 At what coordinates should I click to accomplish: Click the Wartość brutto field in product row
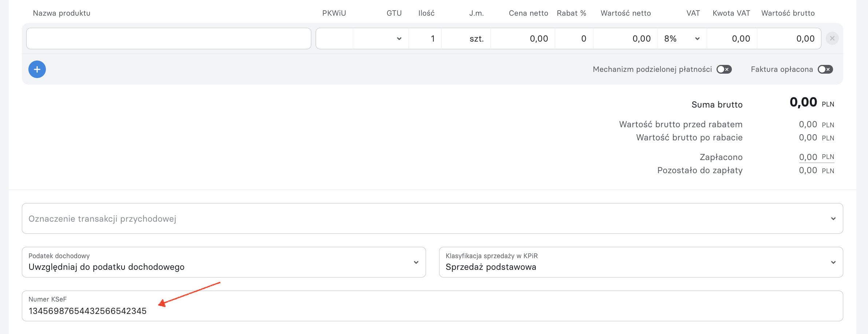coord(789,39)
